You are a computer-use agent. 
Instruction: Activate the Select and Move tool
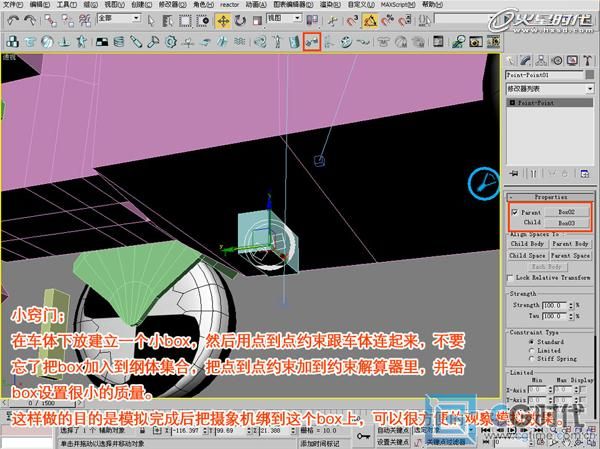[x=223, y=21]
